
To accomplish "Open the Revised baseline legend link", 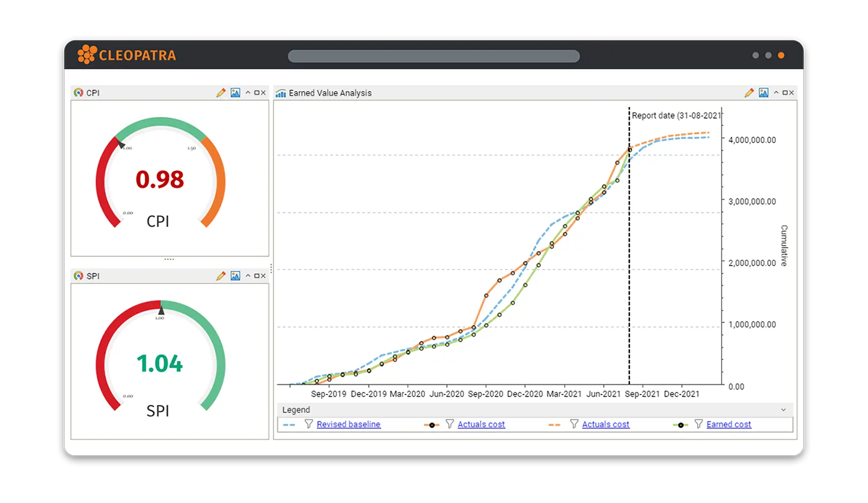I will tap(348, 424).
